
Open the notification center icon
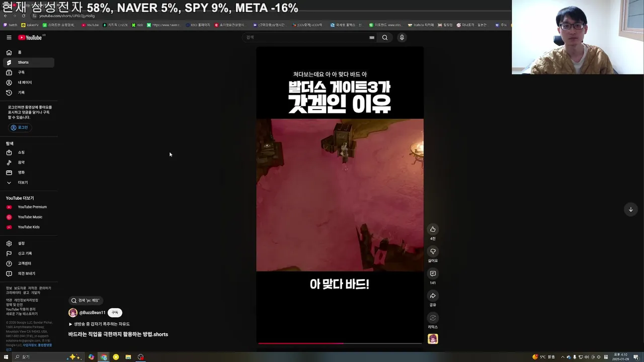(636, 357)
